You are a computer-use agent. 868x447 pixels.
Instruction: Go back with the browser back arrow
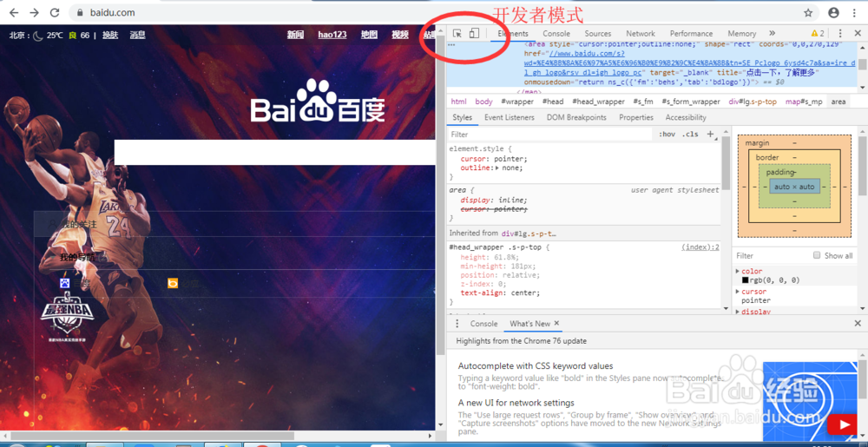[x=14, y=12]
